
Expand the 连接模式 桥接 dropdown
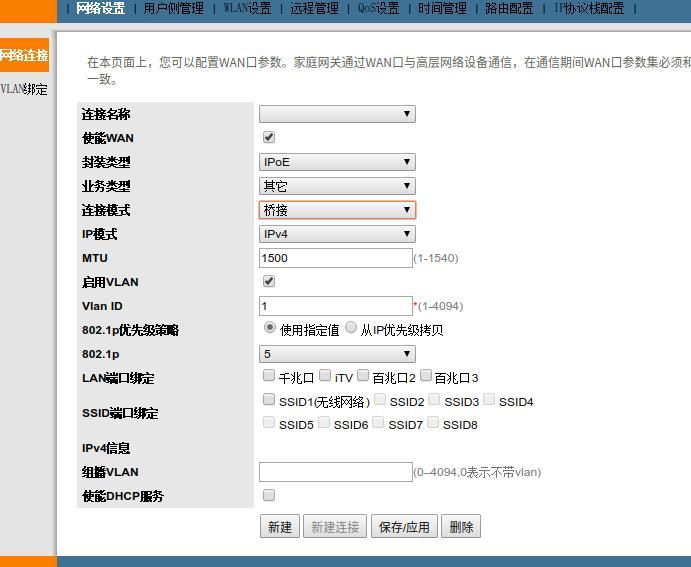pyautogui.click(x=337, y=210)
